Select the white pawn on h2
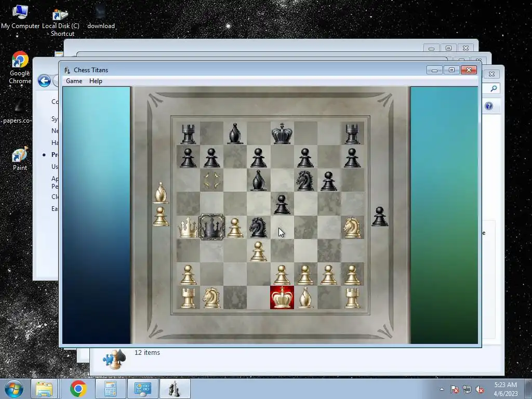Image resolution: width=532 pixels, height=399 pixels. [x=352, y=274]
